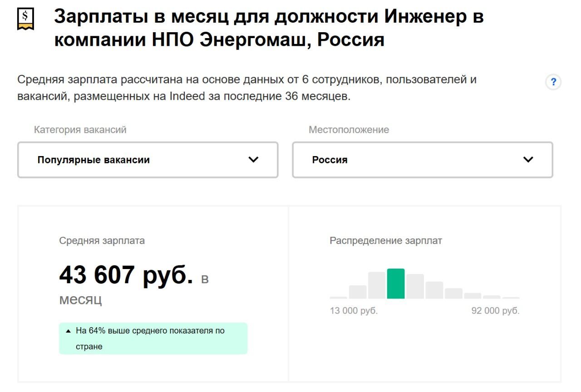Click the triangle icon in the green badge

click(68, 331)
